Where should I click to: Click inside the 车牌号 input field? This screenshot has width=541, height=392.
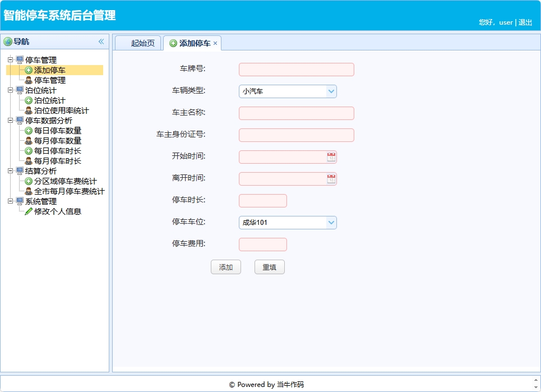pyautogui.click(x=296, y=69)
